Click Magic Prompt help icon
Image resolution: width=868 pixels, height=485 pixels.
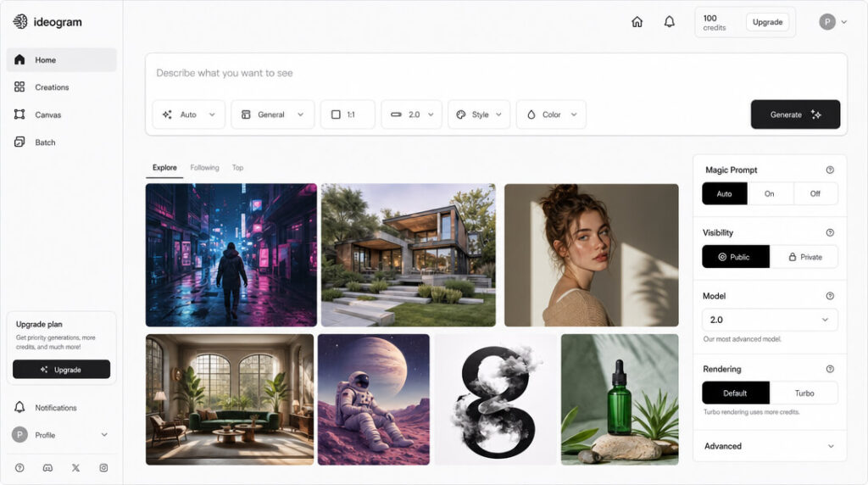[830, 170]
